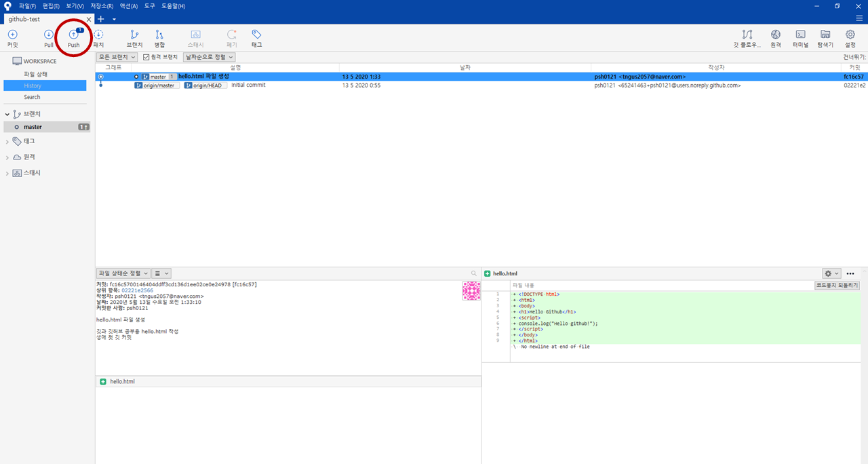Toggle the 원격 브랜치 checkbox
This screenshot has height=464, width=868.
pos(146,57)
